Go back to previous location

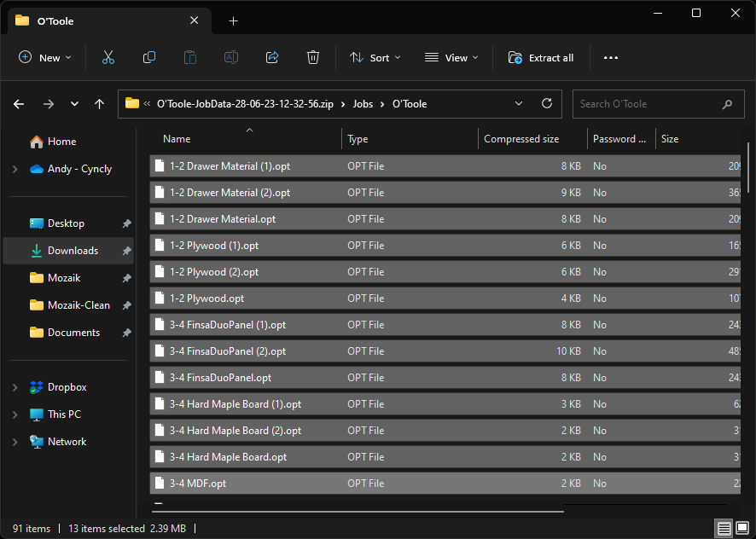[x=19, y=104]
